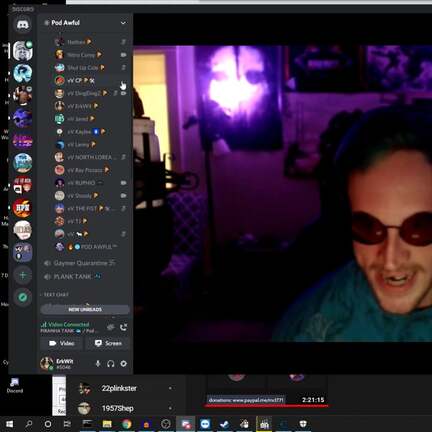Jump to messages with the NEW UNREADS pill
Screen dimensions: 432x432
85,310
